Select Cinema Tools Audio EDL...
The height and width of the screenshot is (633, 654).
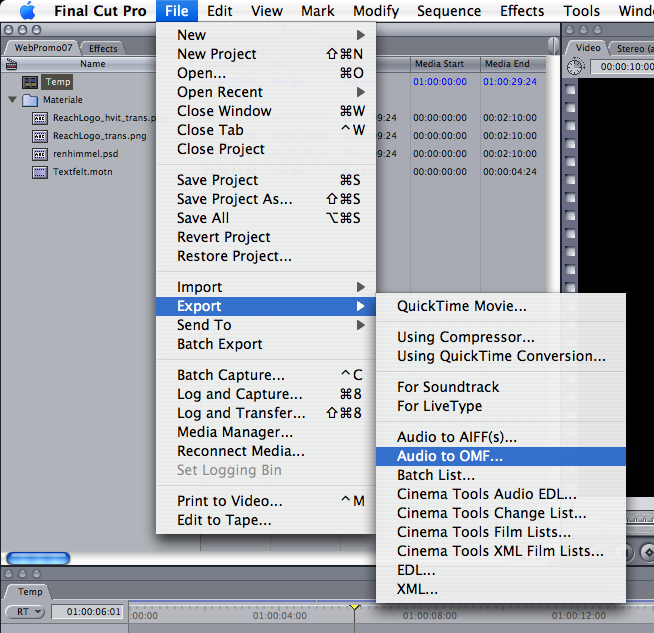[x=501, y=494]
